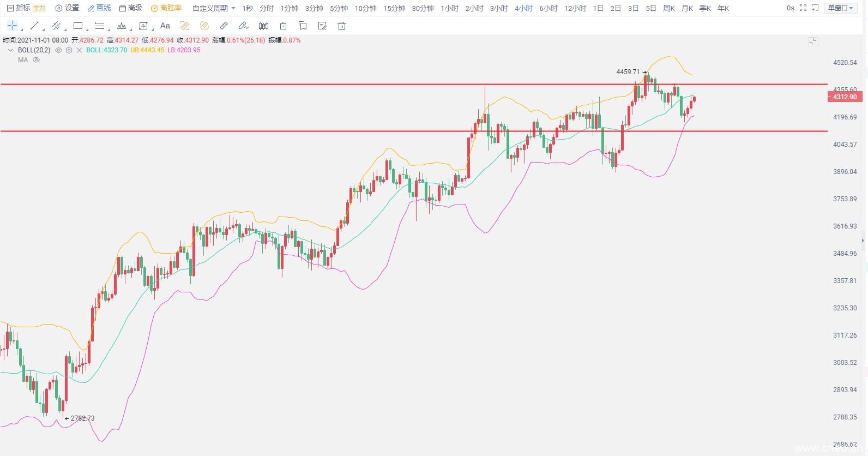Screen dimensions: 868x456
Task: Select the rectangle shape tool
Action: coord(78,26)
